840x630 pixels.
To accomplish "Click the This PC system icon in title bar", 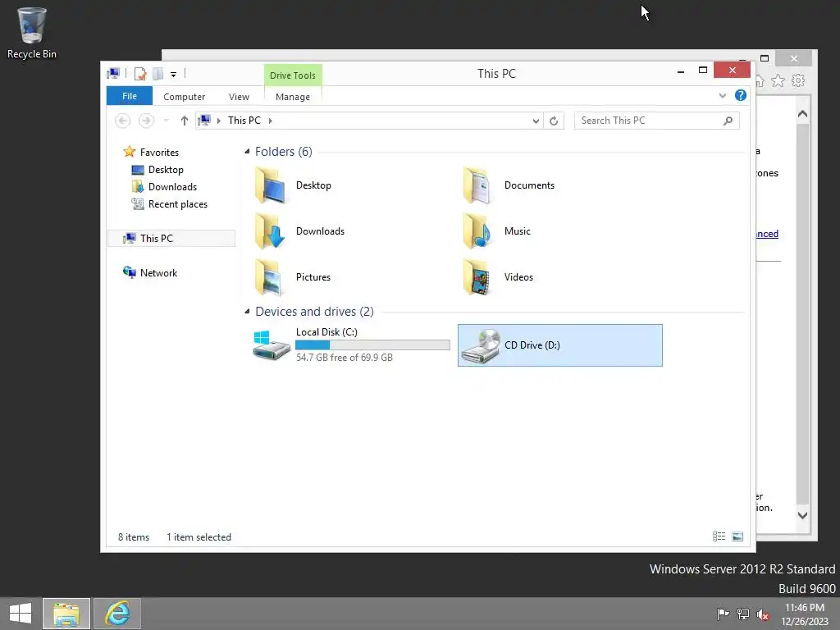I will [113, 73].
